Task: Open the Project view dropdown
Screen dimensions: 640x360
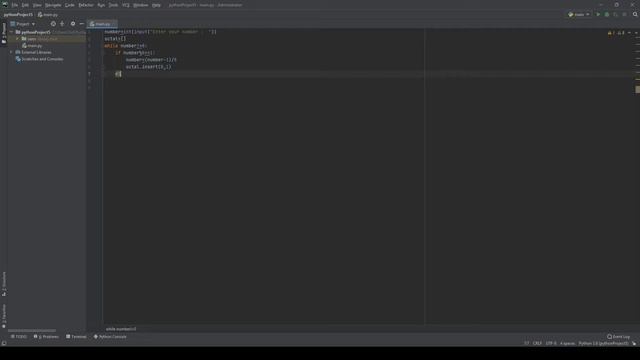Action: [x=23, y=24]
